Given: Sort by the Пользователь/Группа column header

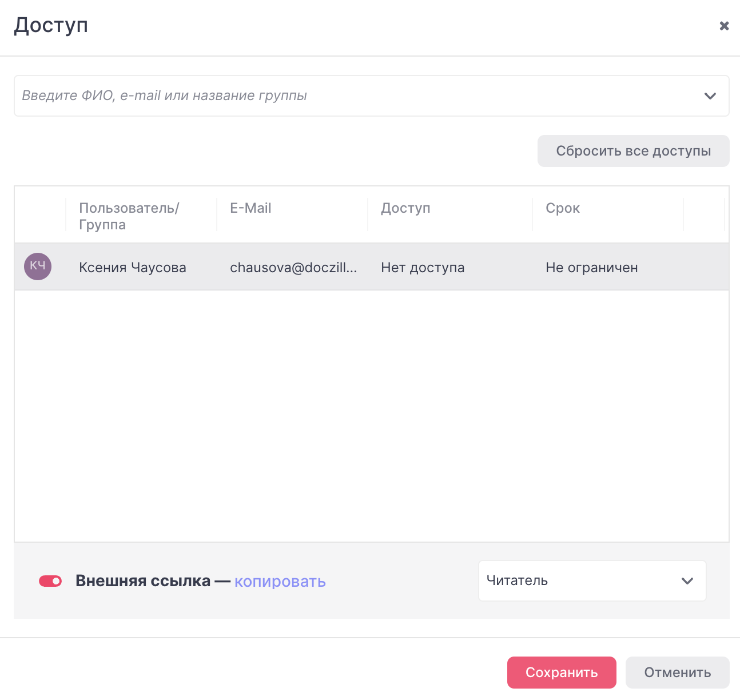Looking at the screenshot, I should click(129, 216).
